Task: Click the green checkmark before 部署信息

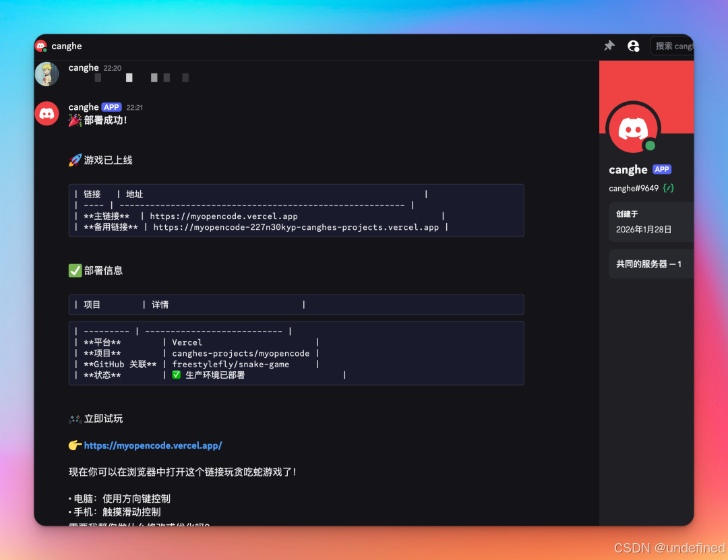Action: point(75,270)
